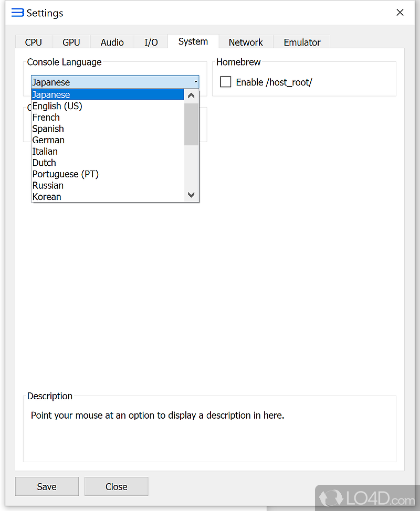Viewport: 420px width, 511px height.
Task: Click the language list scroll-up arrow
Action: coord(192,96)
